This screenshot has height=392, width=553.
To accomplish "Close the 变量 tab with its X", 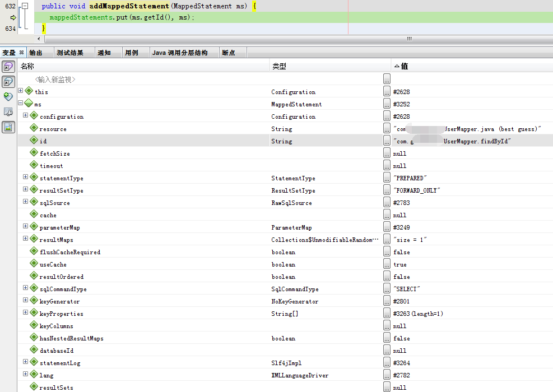I will click(x=21, y=53).
